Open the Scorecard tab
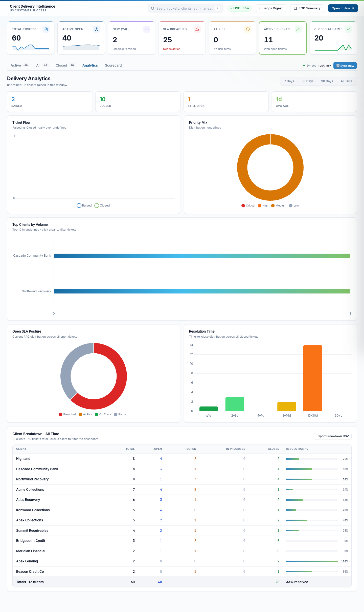Image resolution: width=364 pixels, height=612 pixels. coord(113,65)
